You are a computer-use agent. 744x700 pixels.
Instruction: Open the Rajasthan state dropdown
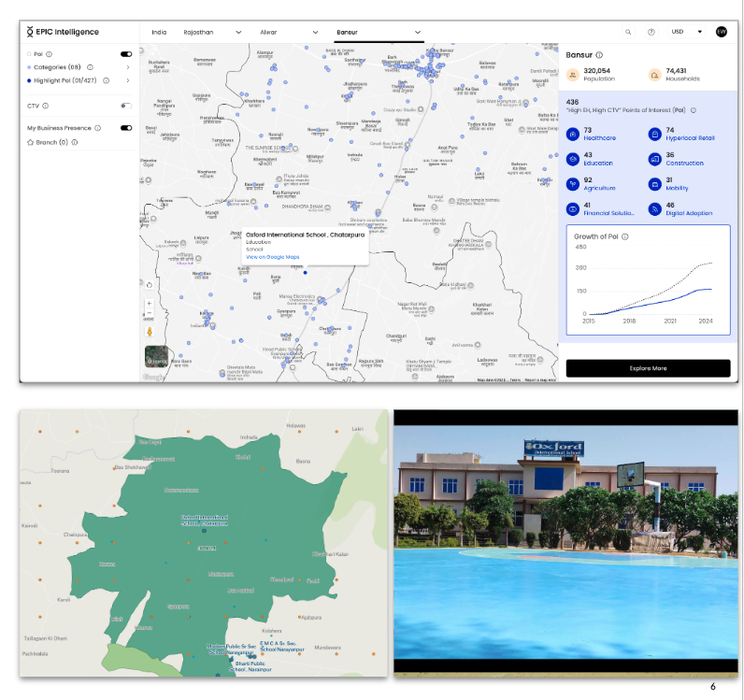pos(212,33)
